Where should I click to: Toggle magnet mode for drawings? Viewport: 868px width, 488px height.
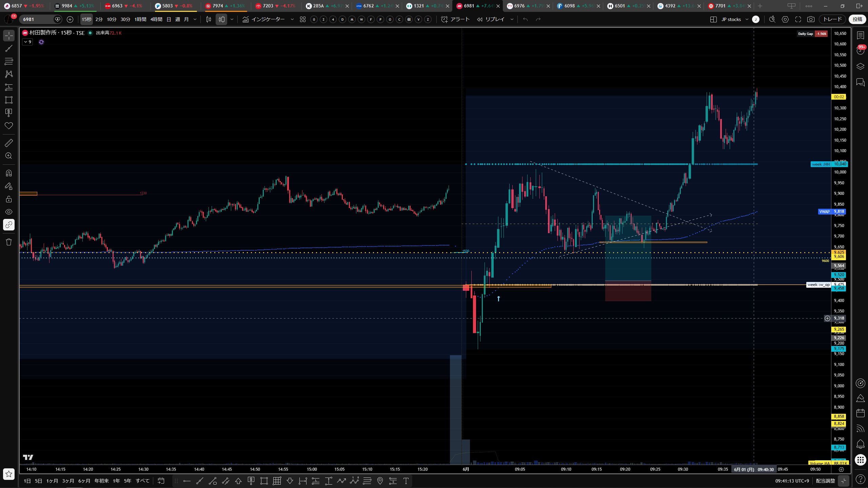click(x=9, y=173)
